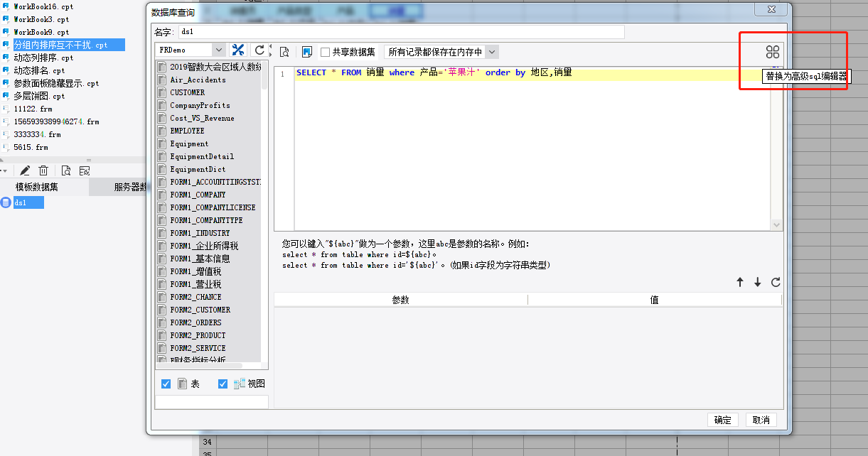Screen dimensions: 868x456
Task: Select the FORM1_COMPANYLICENSE table
Action: pos(213,207)
